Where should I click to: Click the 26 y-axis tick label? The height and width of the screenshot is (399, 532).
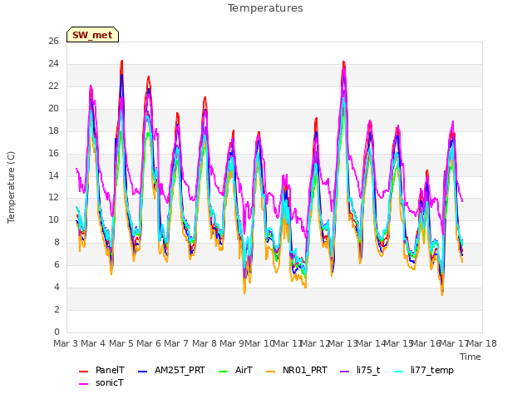point(53,42)
